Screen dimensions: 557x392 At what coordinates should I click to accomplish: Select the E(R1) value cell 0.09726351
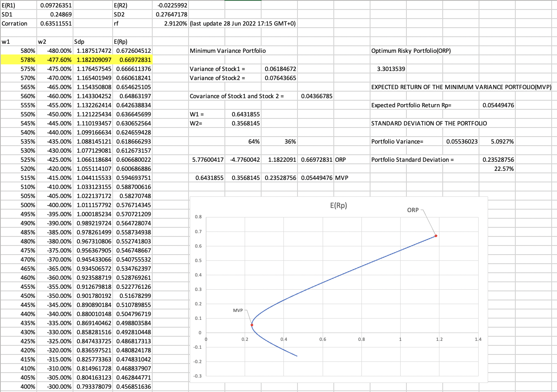(x=54, y=5)
